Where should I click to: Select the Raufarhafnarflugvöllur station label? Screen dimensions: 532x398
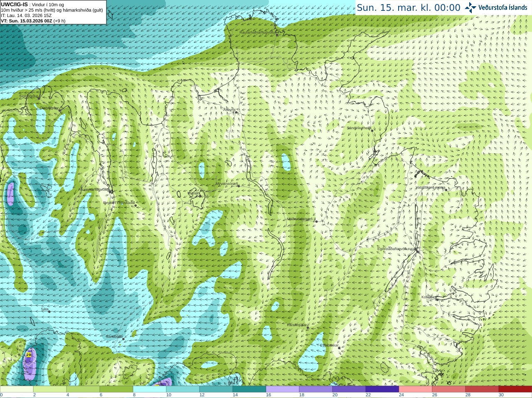pos(258,32)
